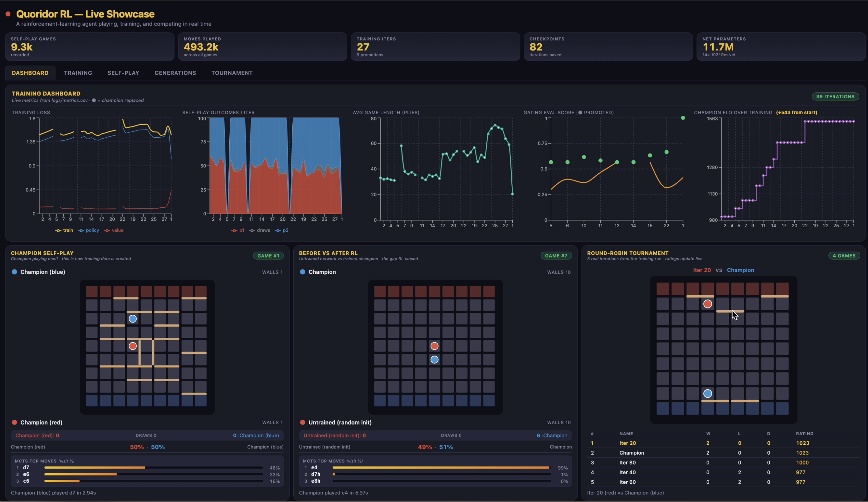Image resolution: width=868 pixels, height=502 pixels.
Task: Click the blue Champion pawn on self-play board
Action: [x=133, y=319]
